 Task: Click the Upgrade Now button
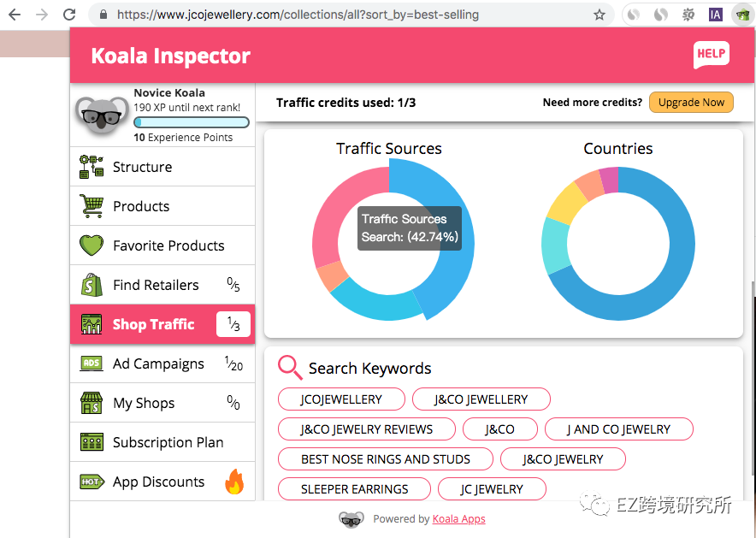(x=691, y=102)
